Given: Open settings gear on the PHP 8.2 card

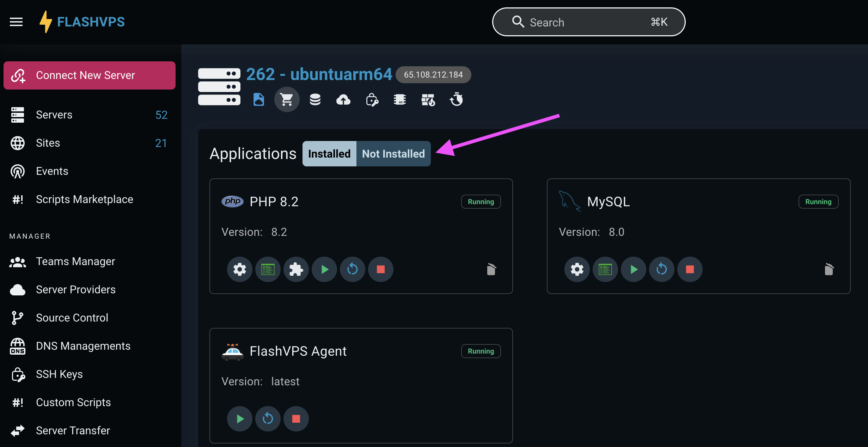Looking at the screenshot, I should [239, 269].
